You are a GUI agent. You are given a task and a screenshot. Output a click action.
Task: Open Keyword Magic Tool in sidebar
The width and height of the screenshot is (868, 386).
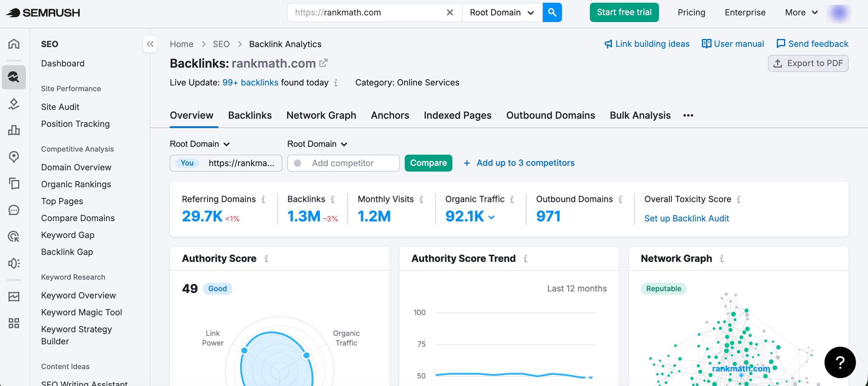81,313
